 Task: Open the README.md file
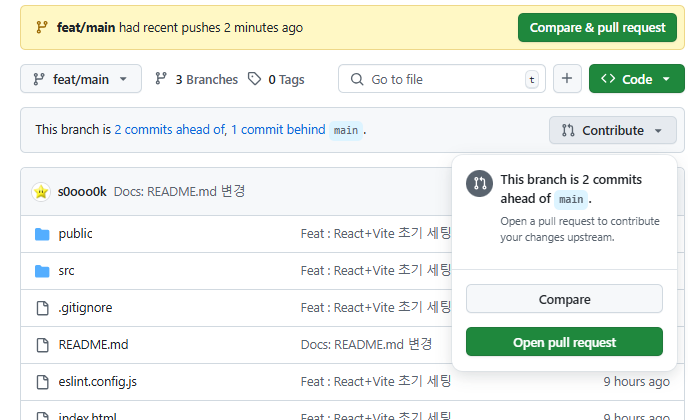[x=93, y=345]
